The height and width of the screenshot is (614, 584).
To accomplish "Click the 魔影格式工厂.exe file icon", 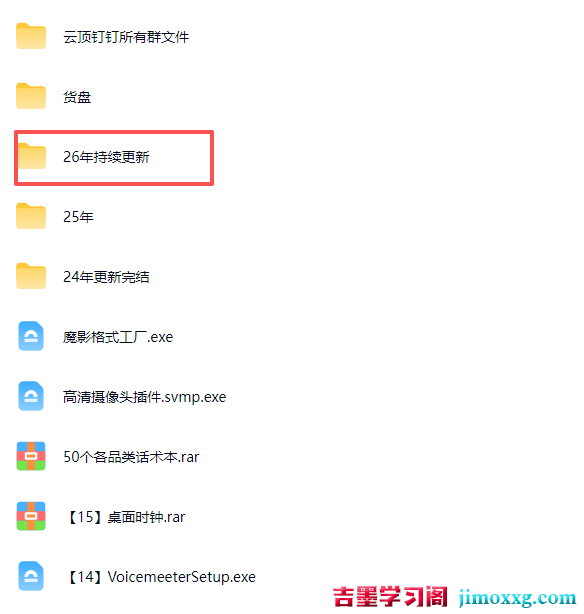I will click(31, 336).
